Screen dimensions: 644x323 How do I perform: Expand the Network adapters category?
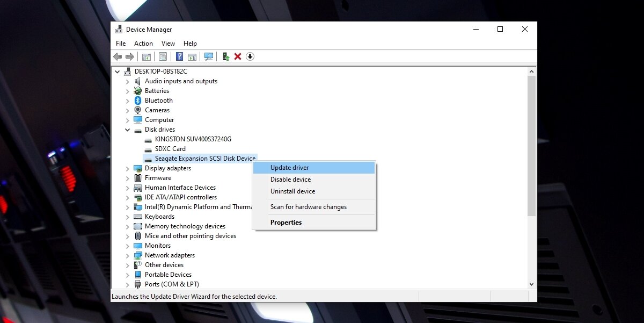pyautogui.click(x=128, y=255)
